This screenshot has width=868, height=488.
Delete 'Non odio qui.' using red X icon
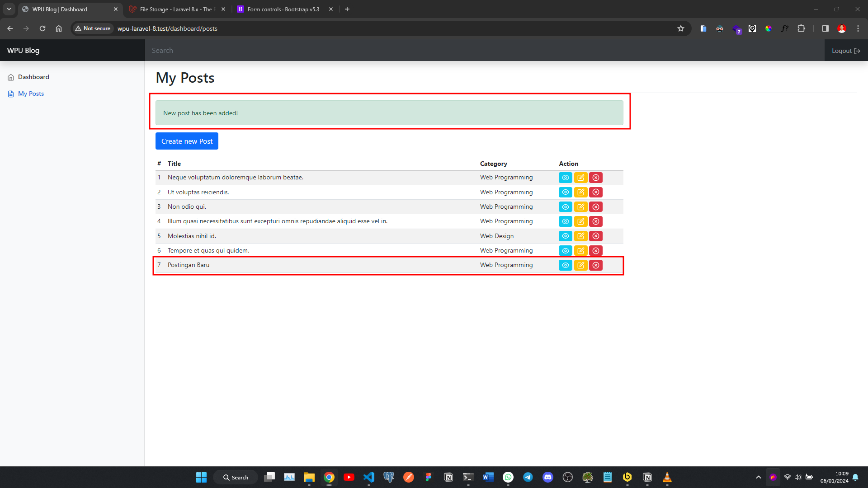pos(596,207)
